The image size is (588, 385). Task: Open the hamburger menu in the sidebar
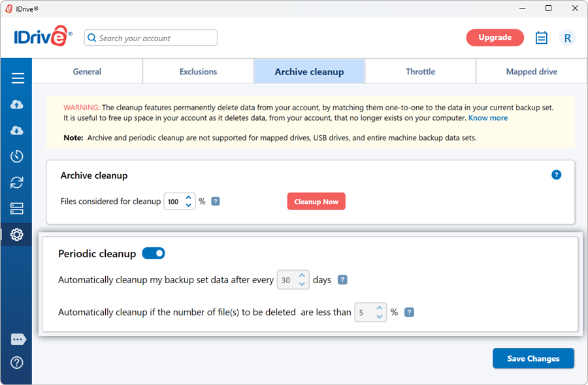pyautogui.click(x=17, y=78)
